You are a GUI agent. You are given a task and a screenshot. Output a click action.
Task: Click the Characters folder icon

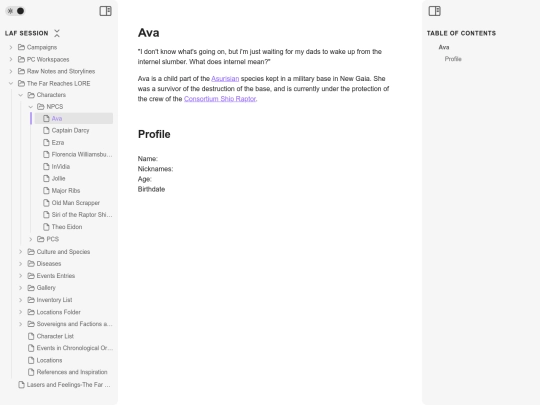[31, 95]
